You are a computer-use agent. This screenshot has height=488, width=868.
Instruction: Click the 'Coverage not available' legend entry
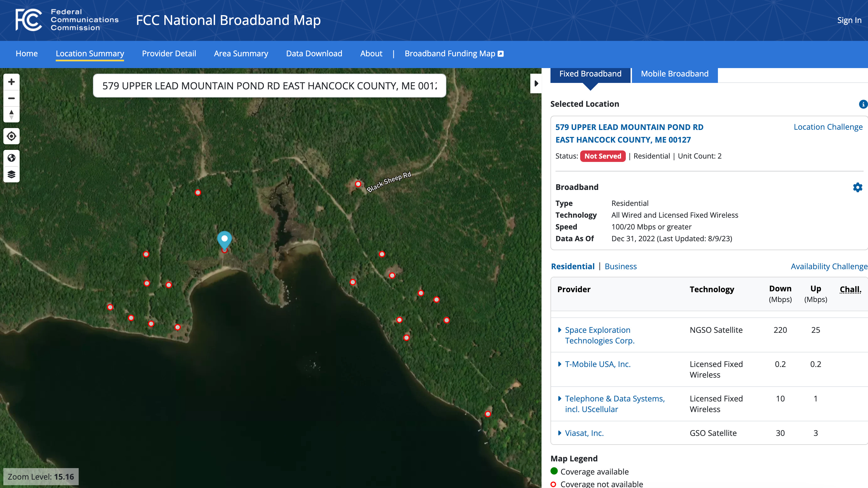pyautogui.click(x=597, y=484)
